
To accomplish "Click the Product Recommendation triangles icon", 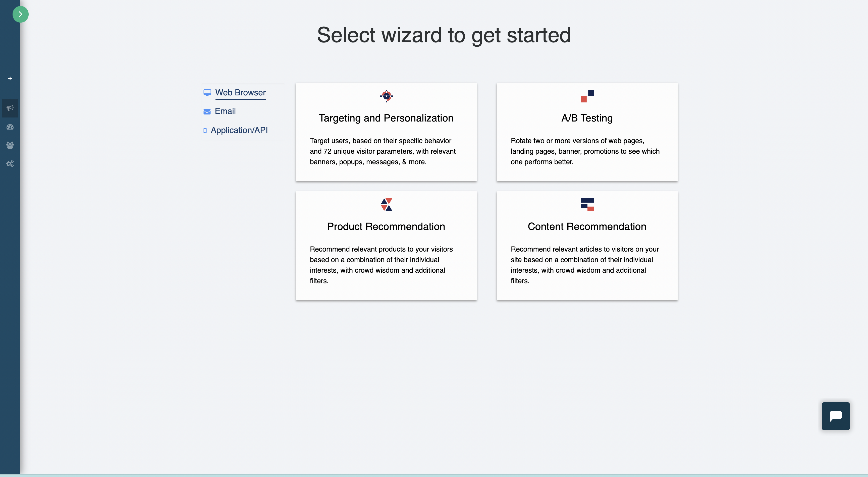I will (386, 204).
